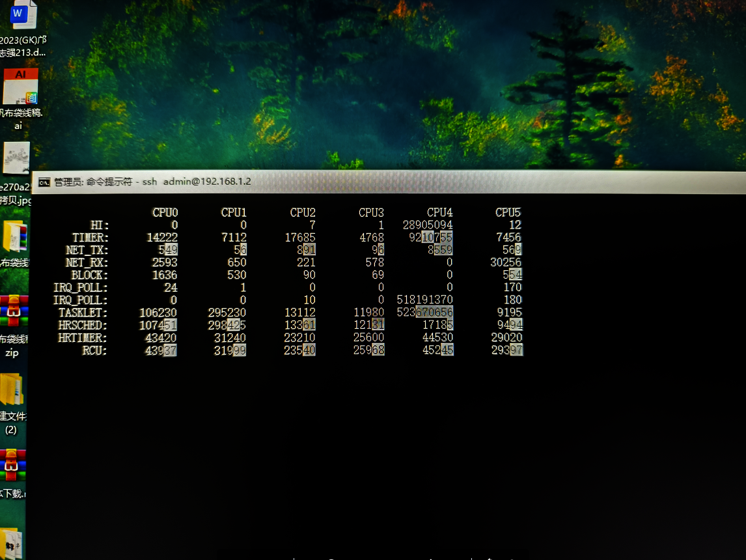This screenshot has width=746, height=560.
Task: Click the HRTIMER value 25600
Action: pos(368,337)
